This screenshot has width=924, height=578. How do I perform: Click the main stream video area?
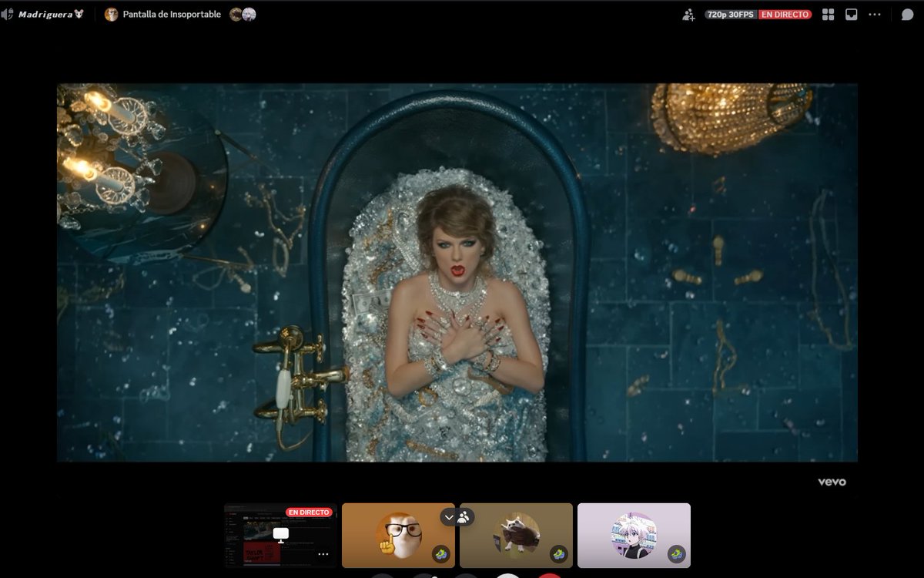457,272
